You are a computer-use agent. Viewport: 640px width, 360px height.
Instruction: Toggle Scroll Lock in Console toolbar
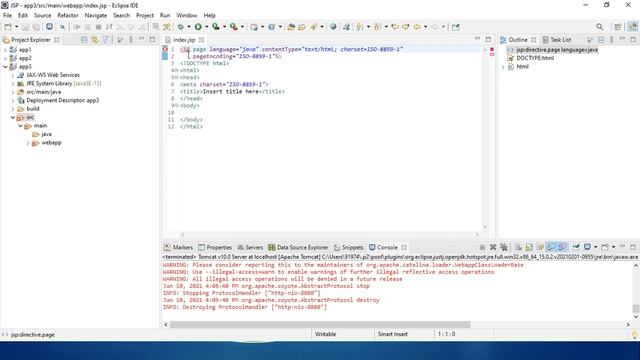529,247
